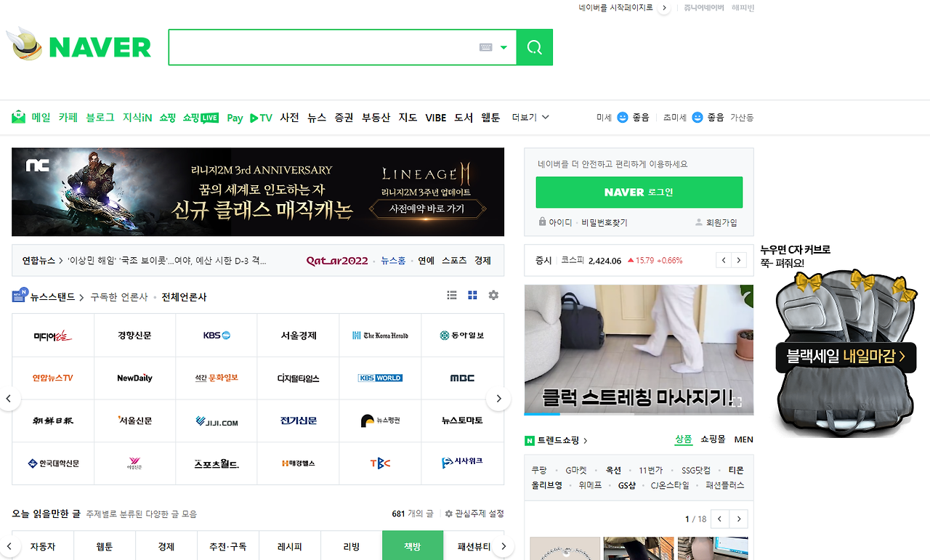
Task: Go to next 트렌드쇼핑 page with arrow
Action: pyautogui.click(x=738, y=519)
